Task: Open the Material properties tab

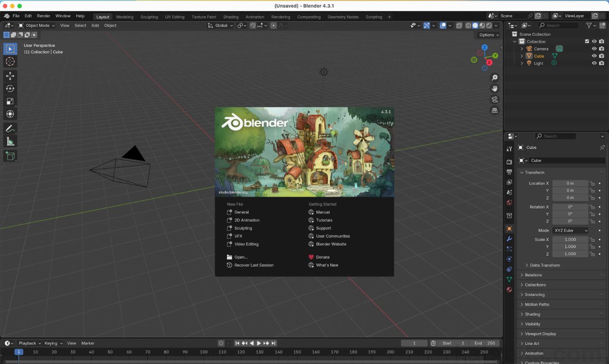Action: pos(509,289)
